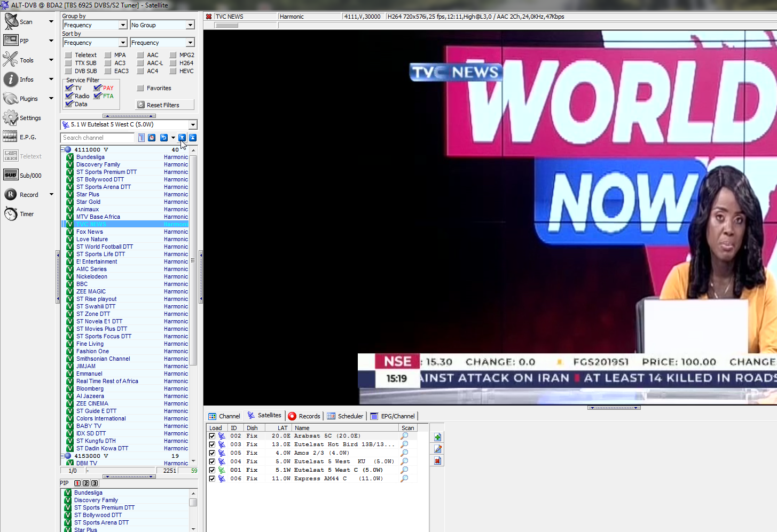Open the Record sidebar dropdown arrow
Image resolution: width=777 pixels, height=532 pixels.
[x=51, y=195]
